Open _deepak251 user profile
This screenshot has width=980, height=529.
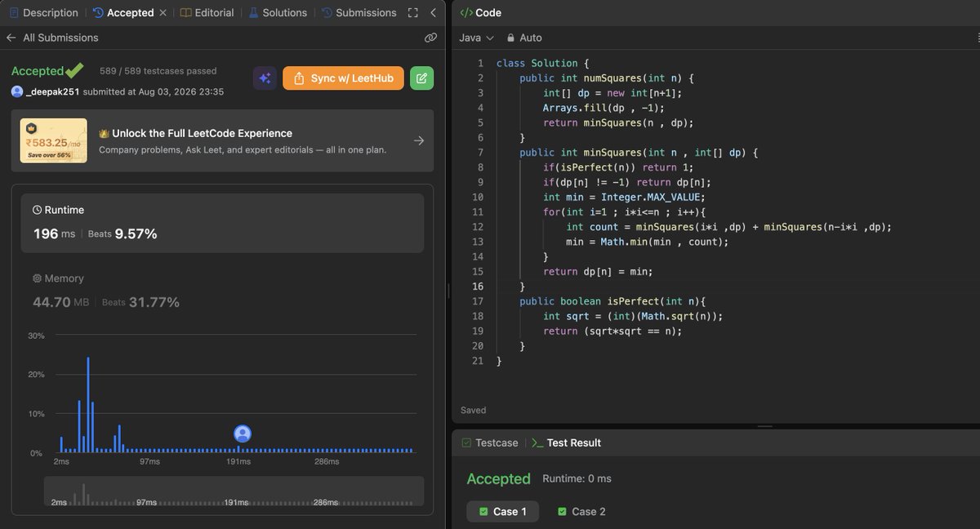pos(53,92)
